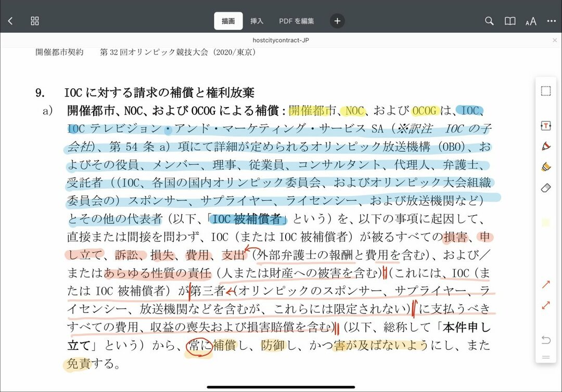Click the red highlighted word '損失'

162,255
